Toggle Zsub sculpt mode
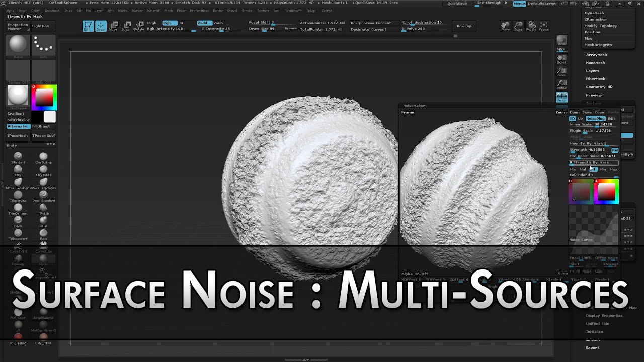This screenshot has width=644, height=362. 218,23
